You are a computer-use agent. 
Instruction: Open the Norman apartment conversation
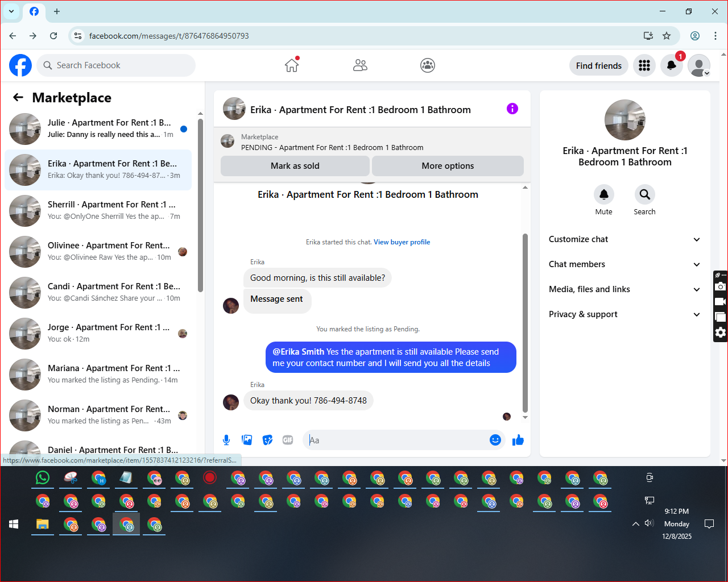click(98, 415)
